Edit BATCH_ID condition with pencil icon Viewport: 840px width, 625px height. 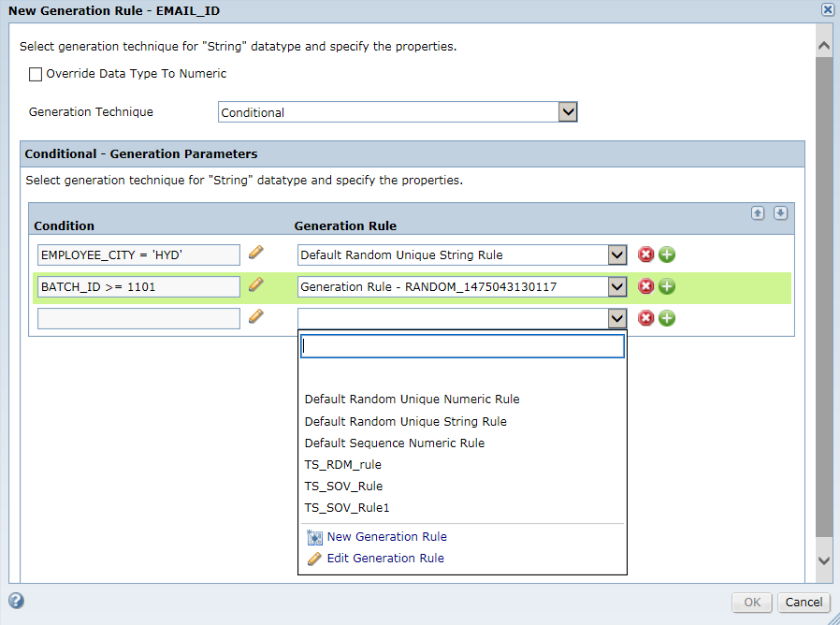click(256, 284)
